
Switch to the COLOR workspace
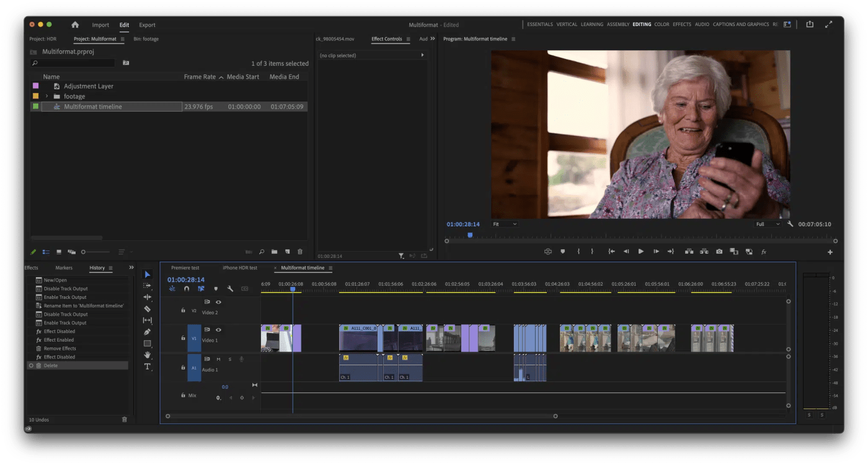[x=662, y=24]
